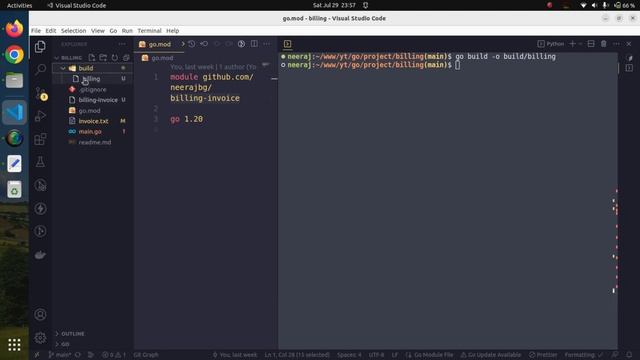Open the .gitignore file

pos(92,89)
